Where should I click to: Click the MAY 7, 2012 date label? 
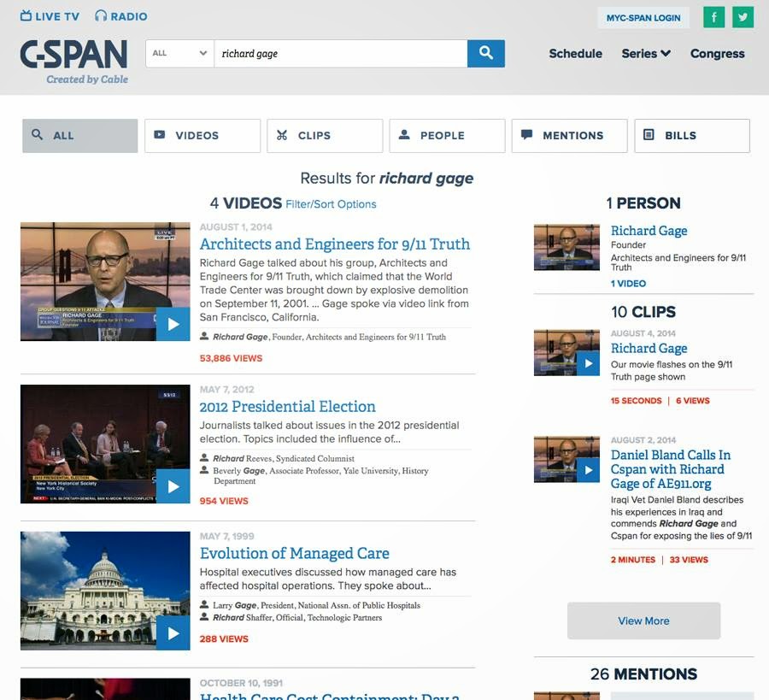226,390
